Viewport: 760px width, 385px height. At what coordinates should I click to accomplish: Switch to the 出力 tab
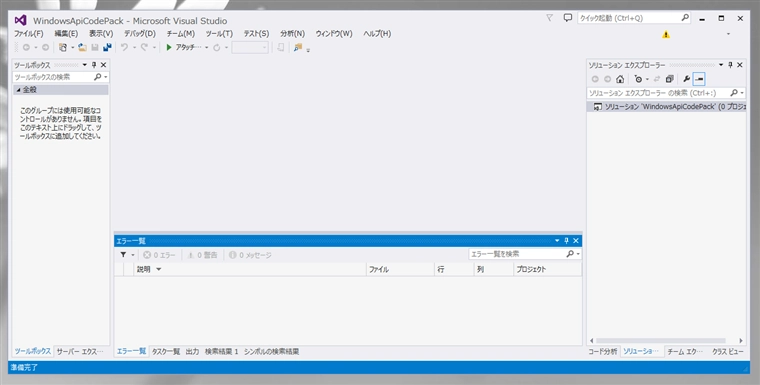coord(192,352)
